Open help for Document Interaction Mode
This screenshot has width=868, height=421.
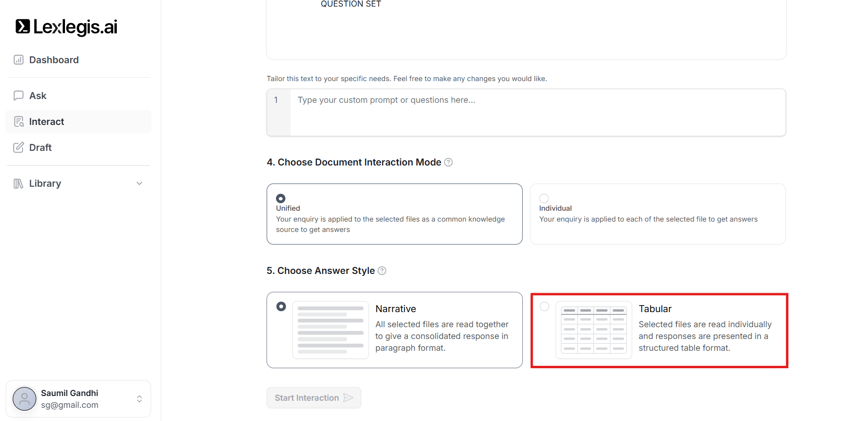pyautogui.click(x=449, y=162)
